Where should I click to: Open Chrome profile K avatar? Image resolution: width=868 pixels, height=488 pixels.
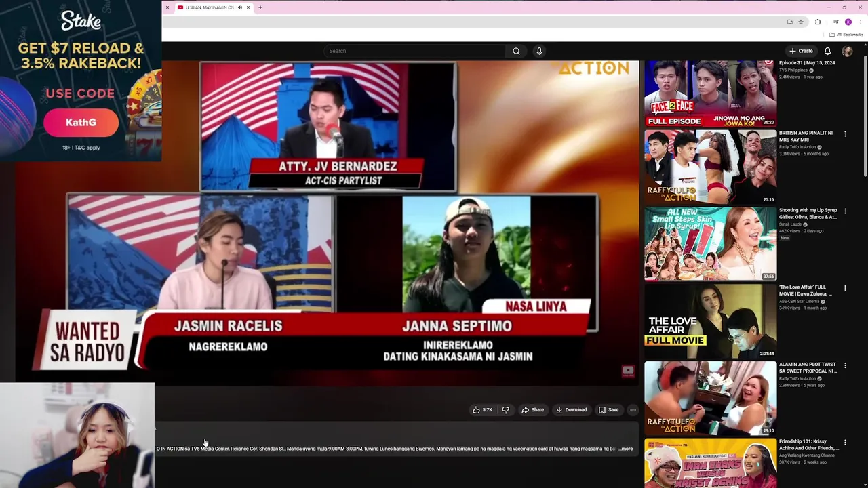point(848,22)
